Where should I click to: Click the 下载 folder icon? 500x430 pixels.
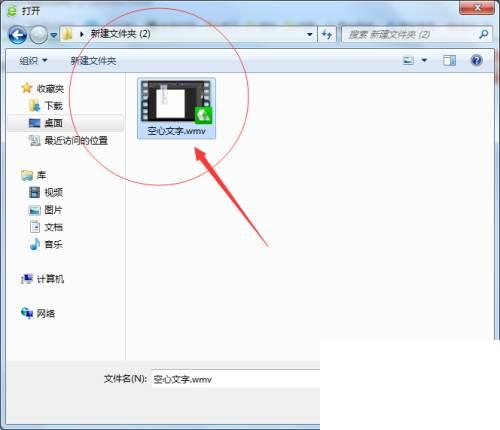34,106
